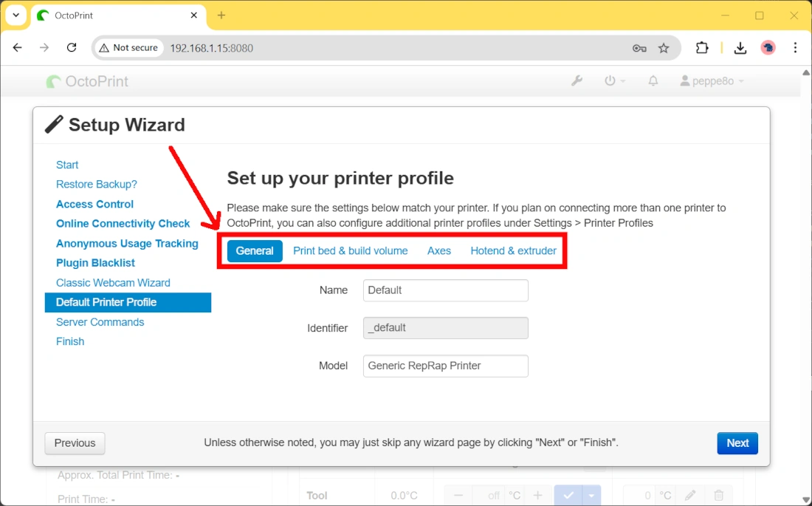812x506 pixels.
Task: Click the Set up your printer profile heading
Action: tap(340, 178)
